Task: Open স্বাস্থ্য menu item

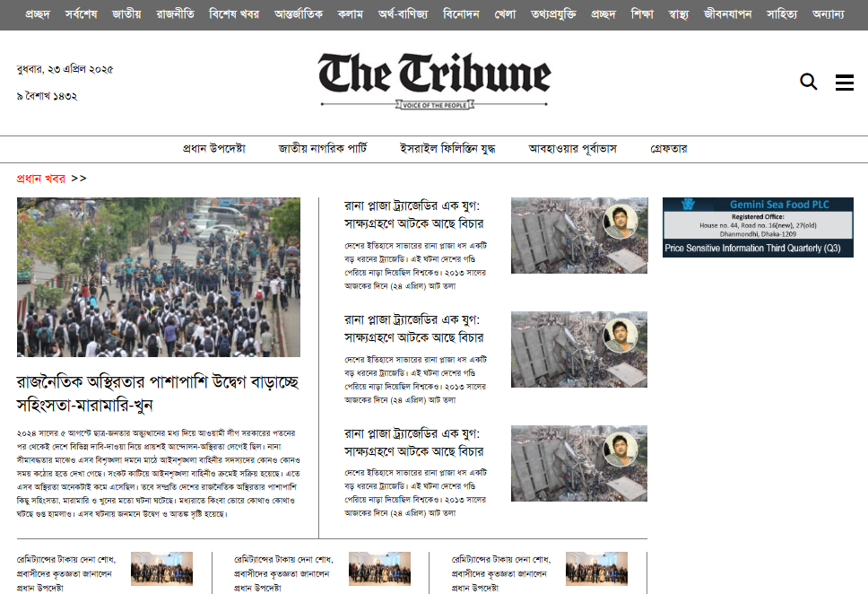Action: pyautogui.click(x=679, y=14)
